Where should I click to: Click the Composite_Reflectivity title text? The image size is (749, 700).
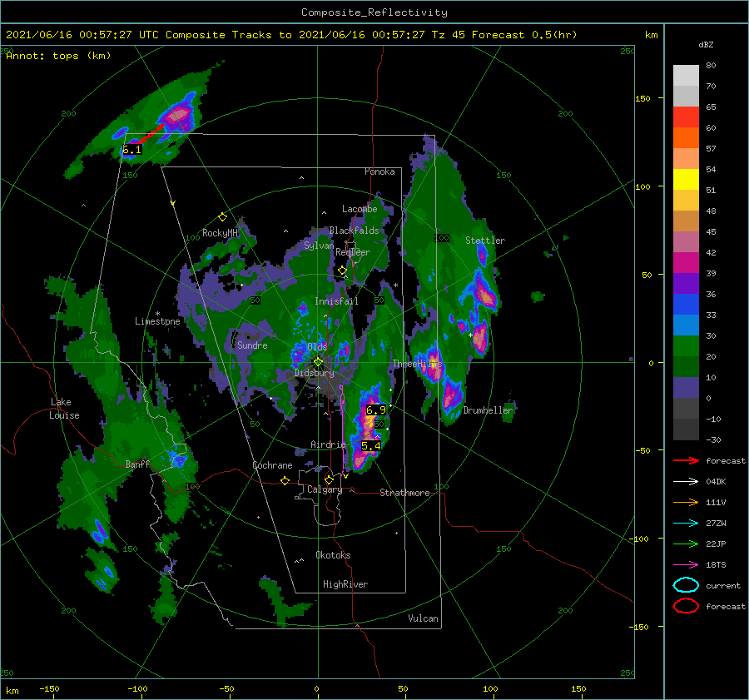click(x=374, y=12)
